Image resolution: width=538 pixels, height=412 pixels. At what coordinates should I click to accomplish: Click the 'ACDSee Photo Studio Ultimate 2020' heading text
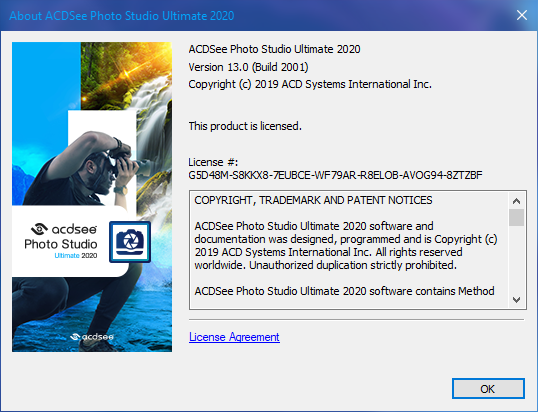pyautogui.click(x=274, y=49)
